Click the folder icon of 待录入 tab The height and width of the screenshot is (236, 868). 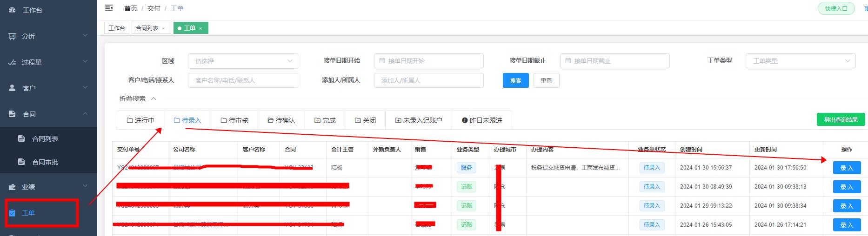(177, 120)
